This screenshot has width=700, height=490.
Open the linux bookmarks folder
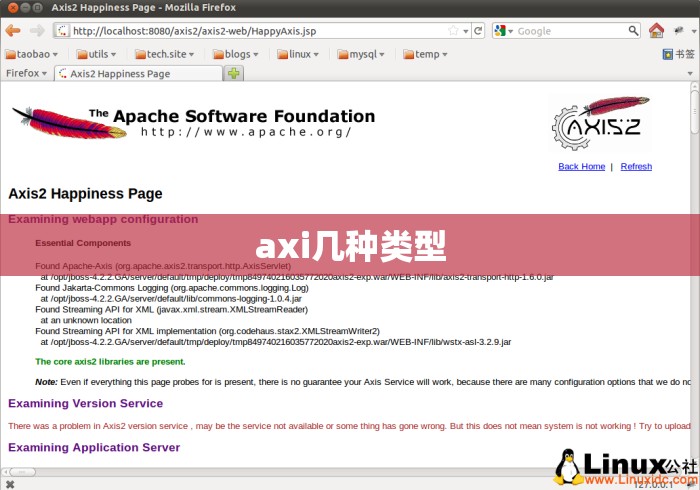point(298,54)
